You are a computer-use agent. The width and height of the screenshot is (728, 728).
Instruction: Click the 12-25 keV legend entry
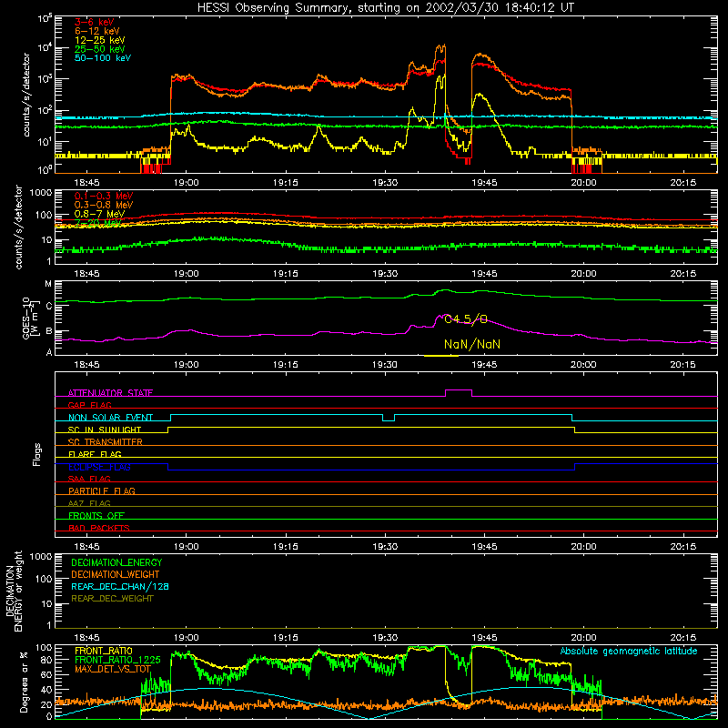click(x=99, y=40)
